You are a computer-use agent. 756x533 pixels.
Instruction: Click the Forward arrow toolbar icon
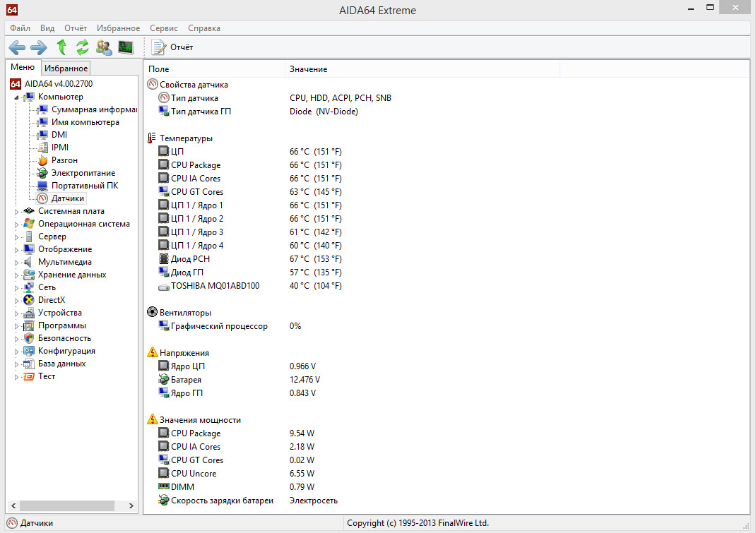point(39,47)
